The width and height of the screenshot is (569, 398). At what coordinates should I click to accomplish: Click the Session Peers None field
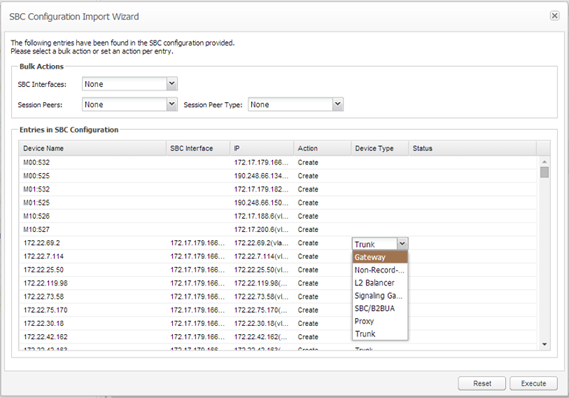coord(124,104)
